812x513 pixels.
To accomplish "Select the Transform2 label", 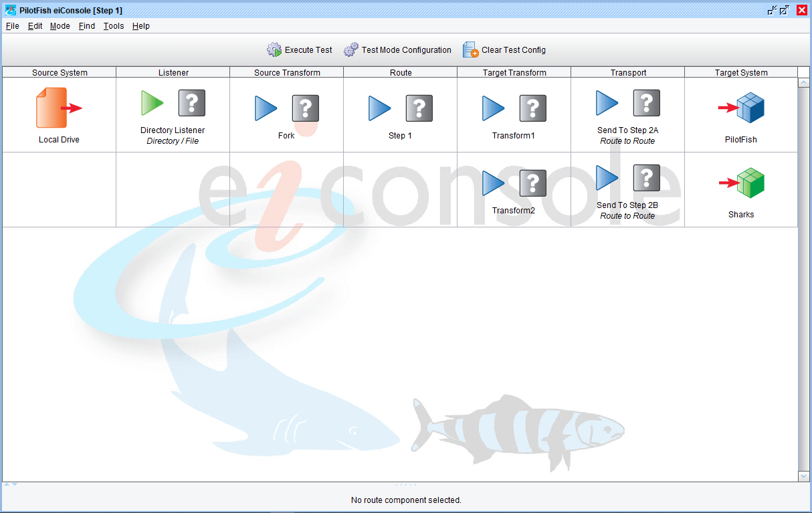I will pyautogui.click(x=514, y=211).
